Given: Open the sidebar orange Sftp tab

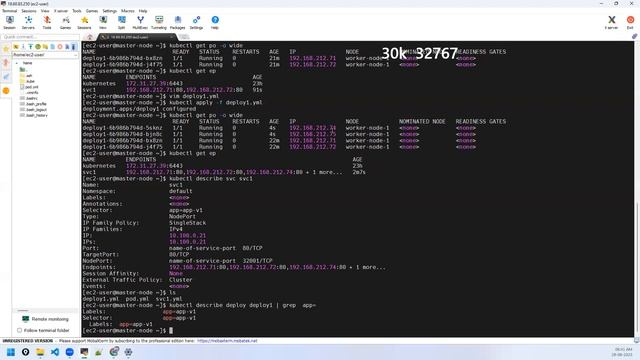Looking at the screenshot, I should (6, 91).
